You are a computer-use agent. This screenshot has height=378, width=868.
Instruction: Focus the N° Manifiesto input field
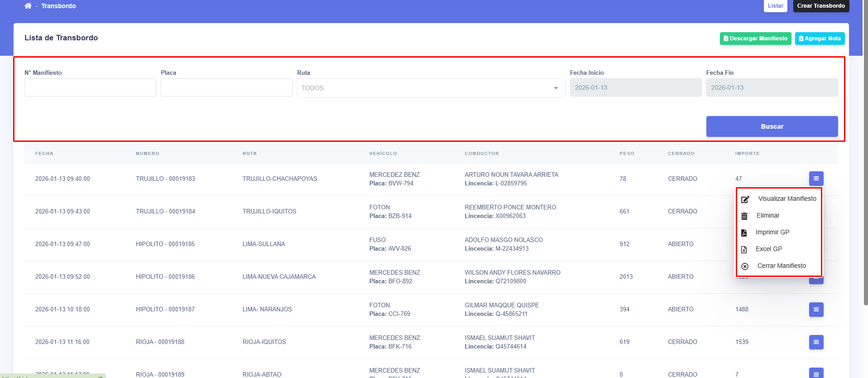coord(90,87)
